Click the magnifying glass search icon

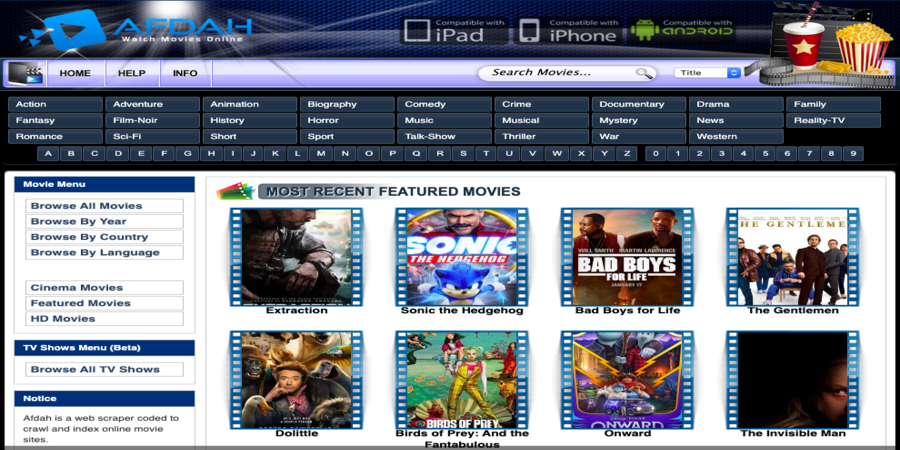tap(644, 73)
